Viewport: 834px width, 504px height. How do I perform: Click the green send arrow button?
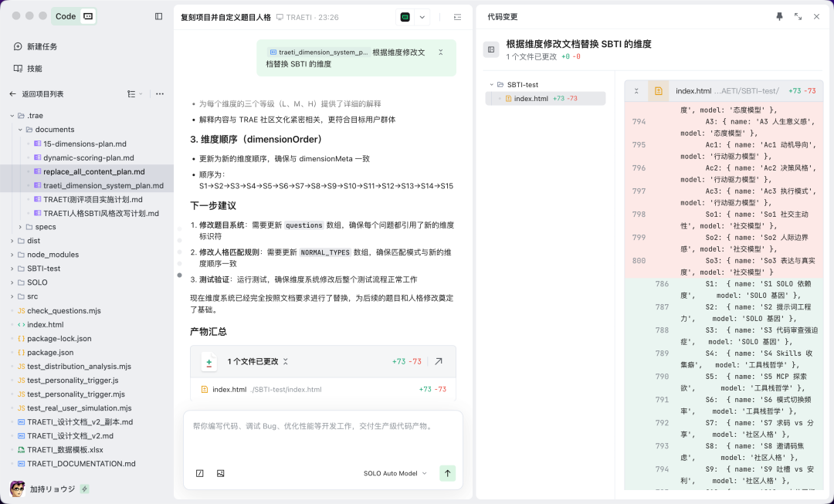[x=447, y=472]
